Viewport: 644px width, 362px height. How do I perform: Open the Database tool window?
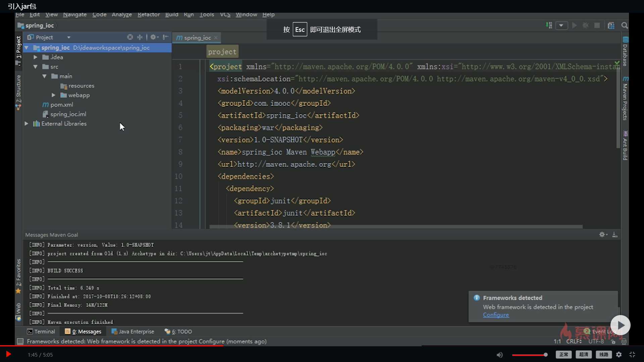tap(625, 51)
